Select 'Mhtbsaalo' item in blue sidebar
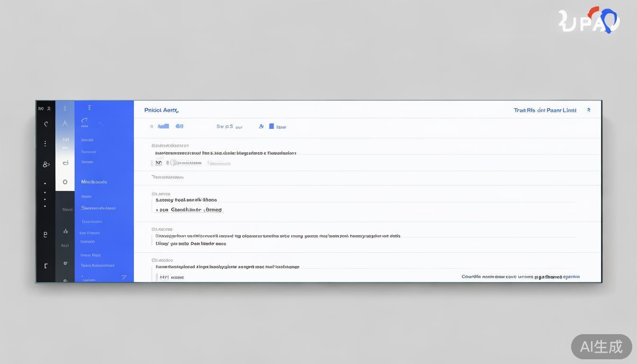This screenshot has width=637, height=364. [x=94, y=182]
